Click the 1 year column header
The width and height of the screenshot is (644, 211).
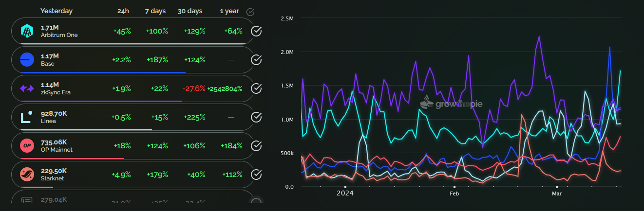(x=229, y=11)
